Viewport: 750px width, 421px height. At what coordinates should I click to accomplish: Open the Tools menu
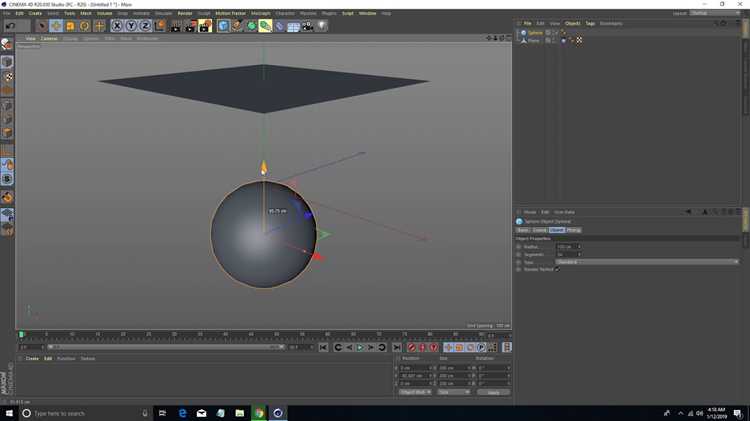tap(70, 13)
